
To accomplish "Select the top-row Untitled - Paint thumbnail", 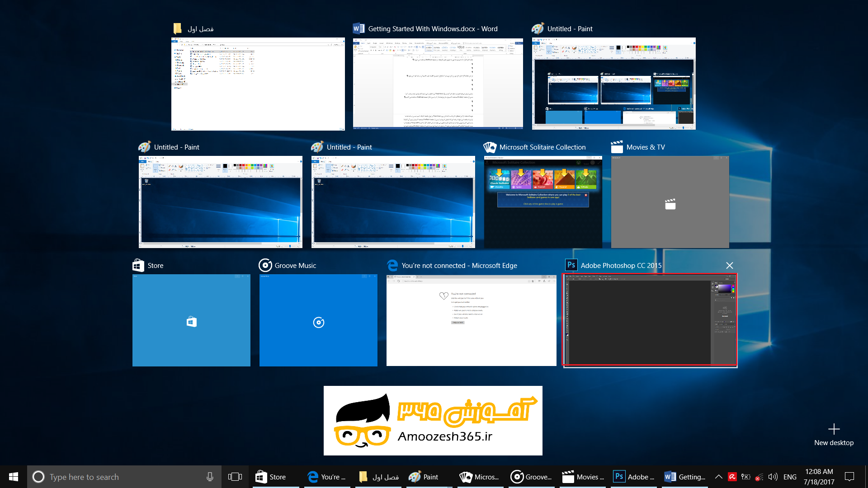I will 613,83.
